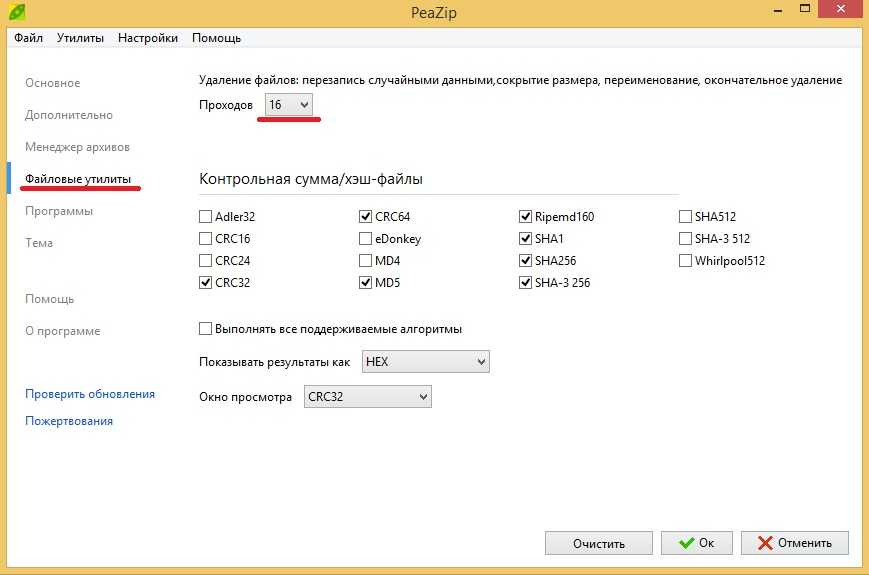Uncheck the CRC64 checkbox
This screenshot has width=869, height=575.
(x=365, y=217)
